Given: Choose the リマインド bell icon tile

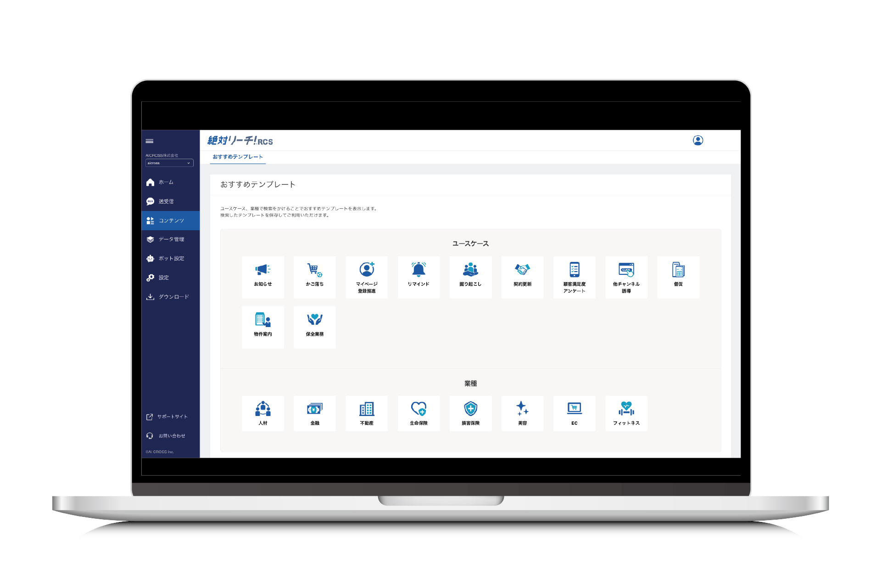Looking at the screenshot, I should [x=418, y=277].
